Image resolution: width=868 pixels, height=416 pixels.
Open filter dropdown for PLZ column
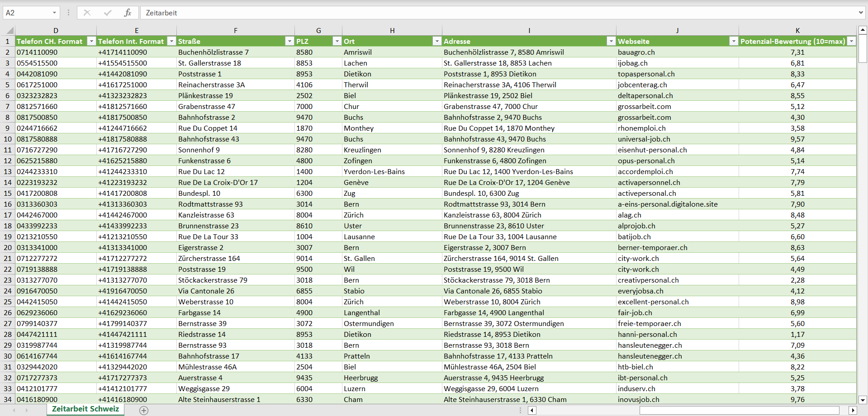click(x=337, y=41)
